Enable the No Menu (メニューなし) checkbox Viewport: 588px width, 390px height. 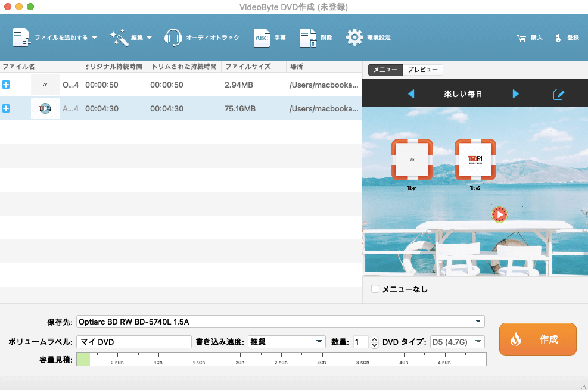tap(375, 289)
